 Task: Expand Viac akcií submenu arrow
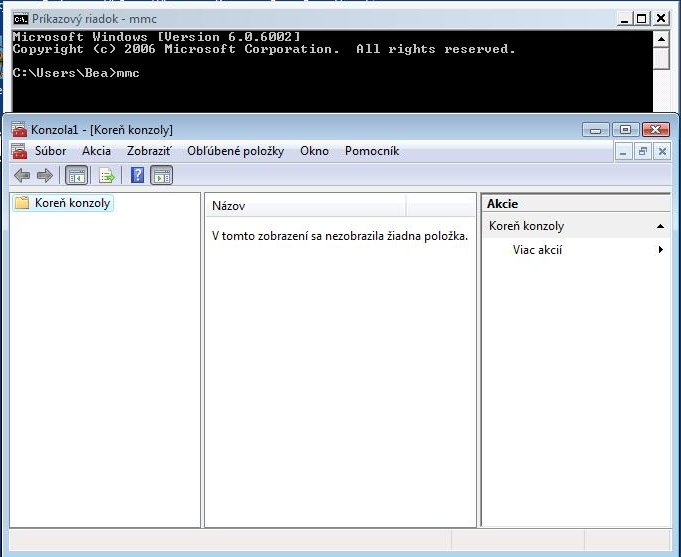661,249
